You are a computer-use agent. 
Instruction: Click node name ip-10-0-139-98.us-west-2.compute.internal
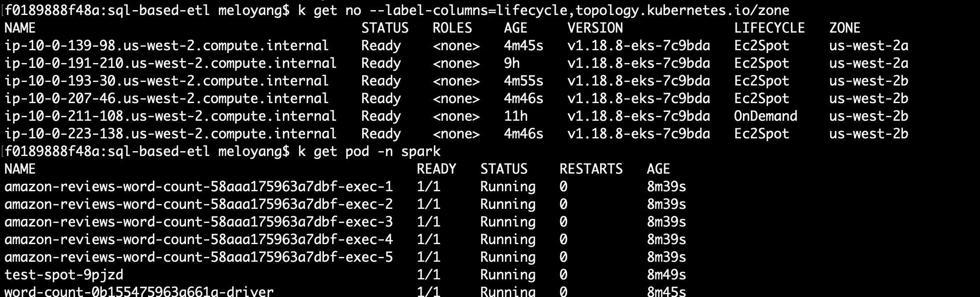[167, 46]
